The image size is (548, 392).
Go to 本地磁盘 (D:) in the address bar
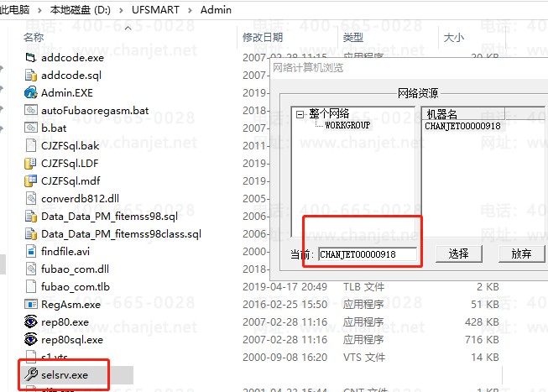pos(80,10)
